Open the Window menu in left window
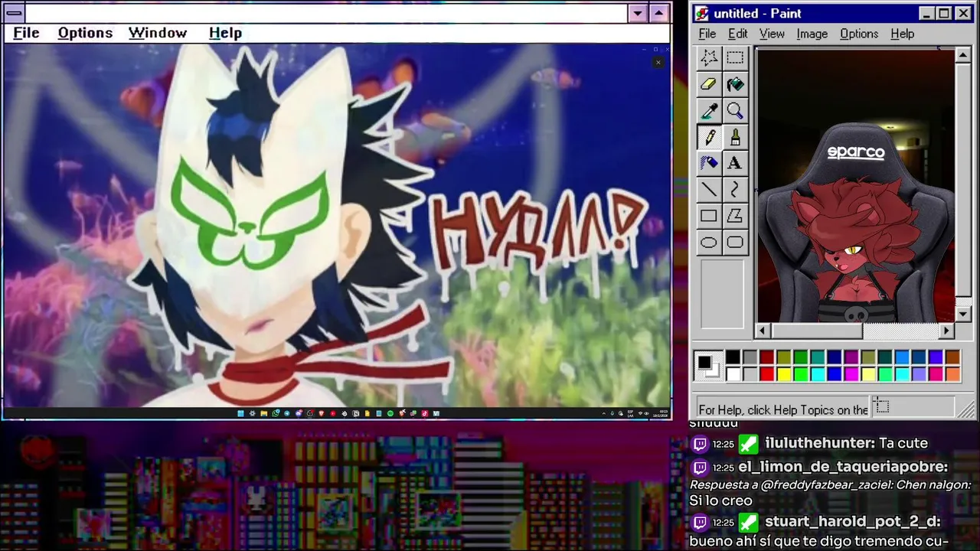The image size is (980, 551). 158,33
